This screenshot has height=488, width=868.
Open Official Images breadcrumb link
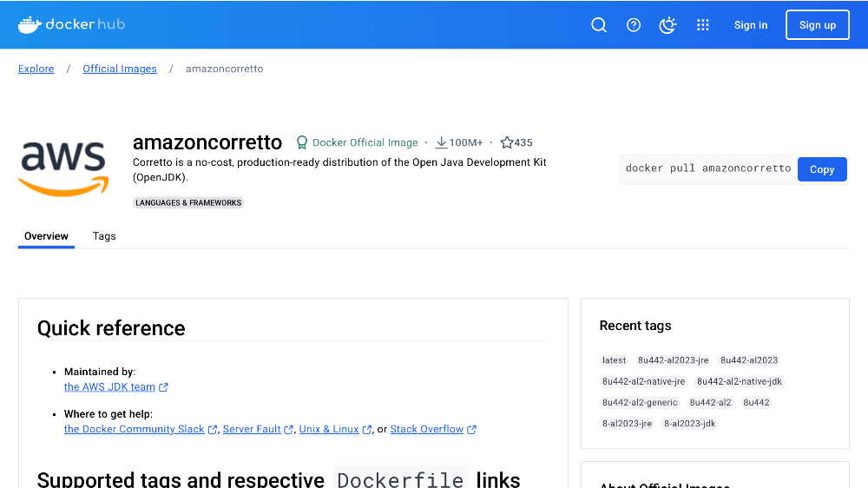point(120,69)
